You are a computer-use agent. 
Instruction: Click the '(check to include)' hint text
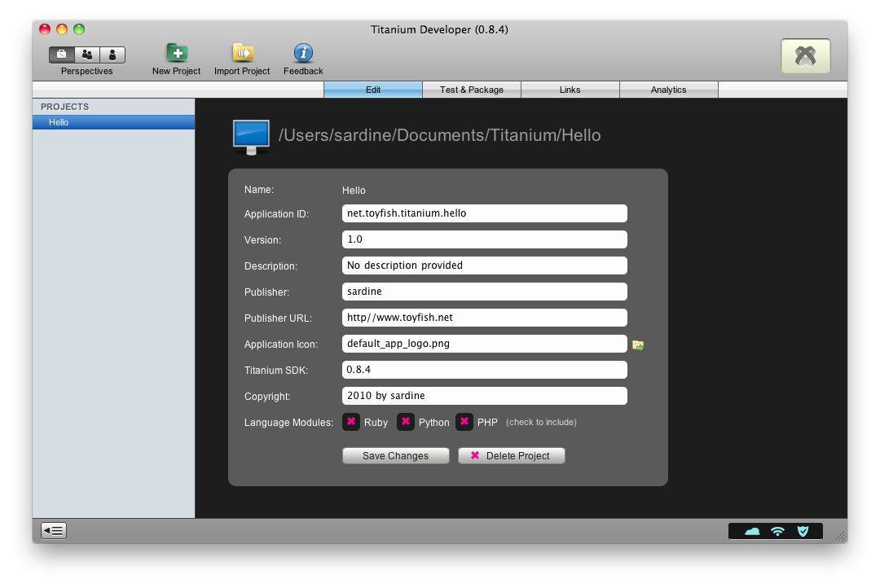[541, 422]
